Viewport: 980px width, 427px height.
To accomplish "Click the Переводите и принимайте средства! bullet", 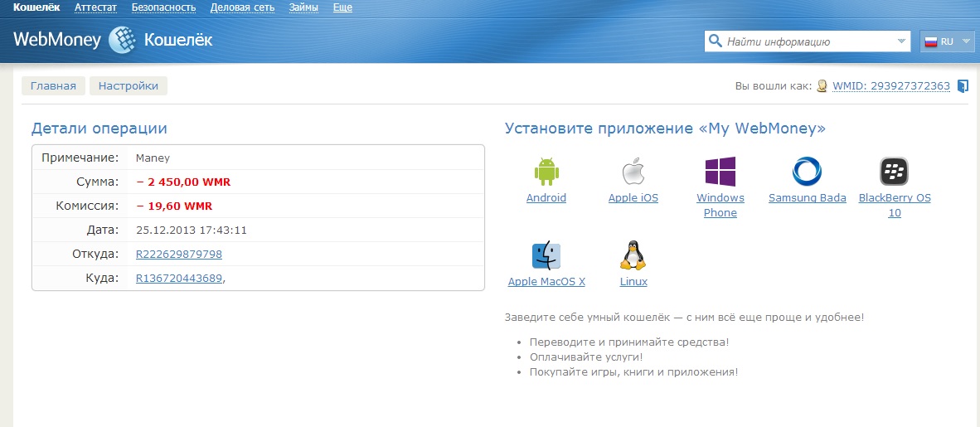I will pos(629,342).
